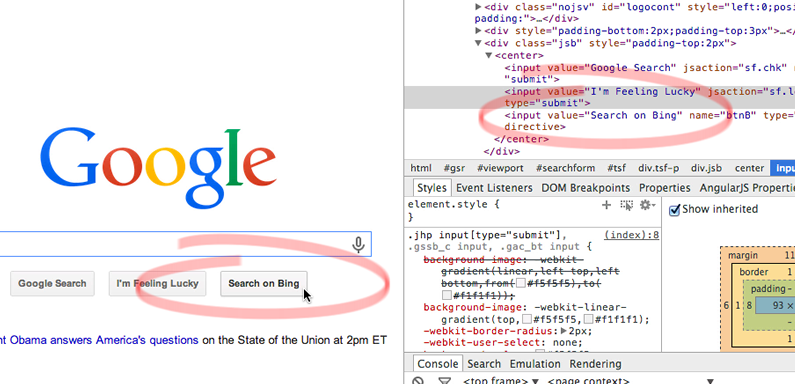This screenshot has height=384, width=795.
Task: Add a new style rule with plus icon
Action: coord(606,205)
